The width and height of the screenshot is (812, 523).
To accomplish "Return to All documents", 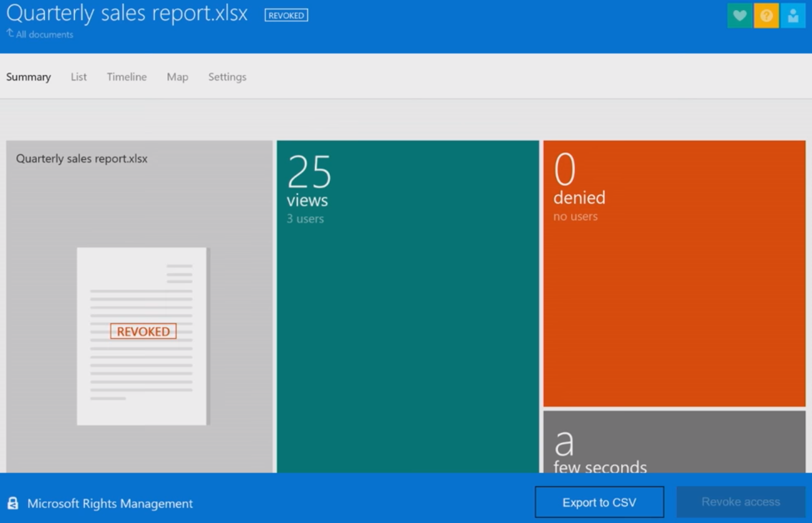I will [x=44, y=34].
